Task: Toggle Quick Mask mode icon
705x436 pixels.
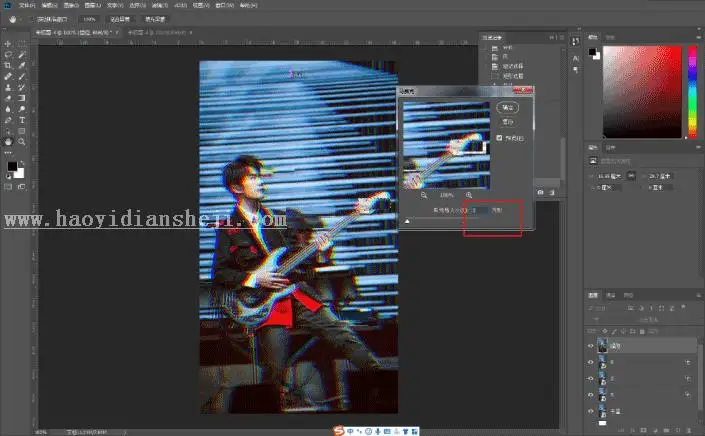Action: point(8,187)
